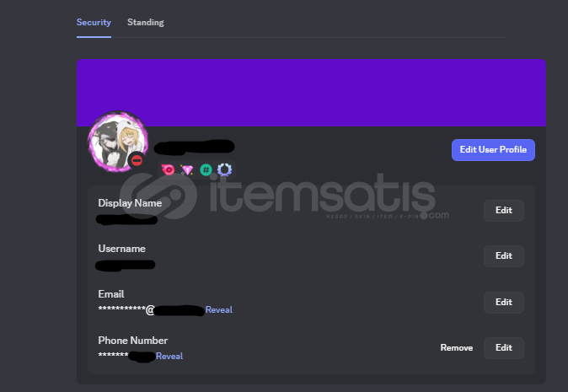Edit the Display Name field
This screenshot has width=568, height=392.
(503, 210)
